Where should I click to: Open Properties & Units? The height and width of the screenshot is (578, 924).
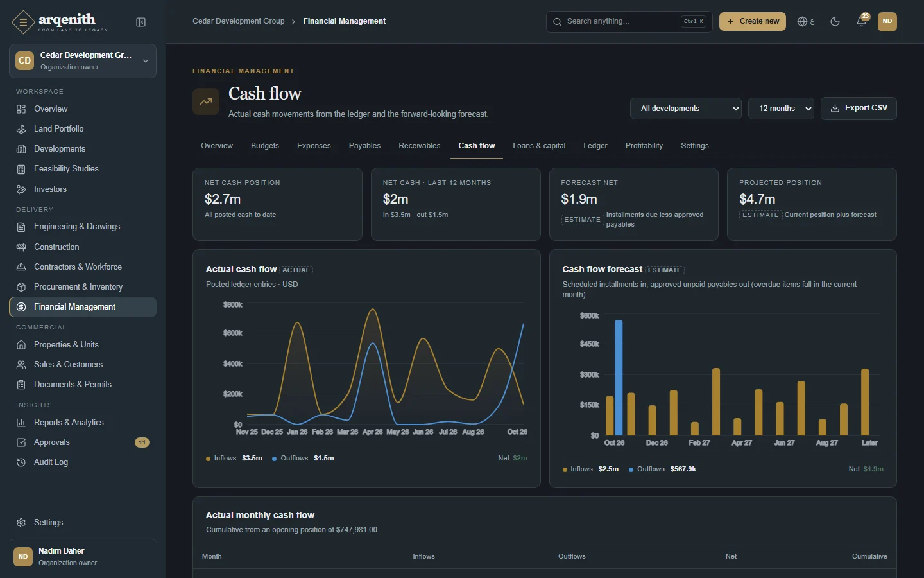point(83,345)
